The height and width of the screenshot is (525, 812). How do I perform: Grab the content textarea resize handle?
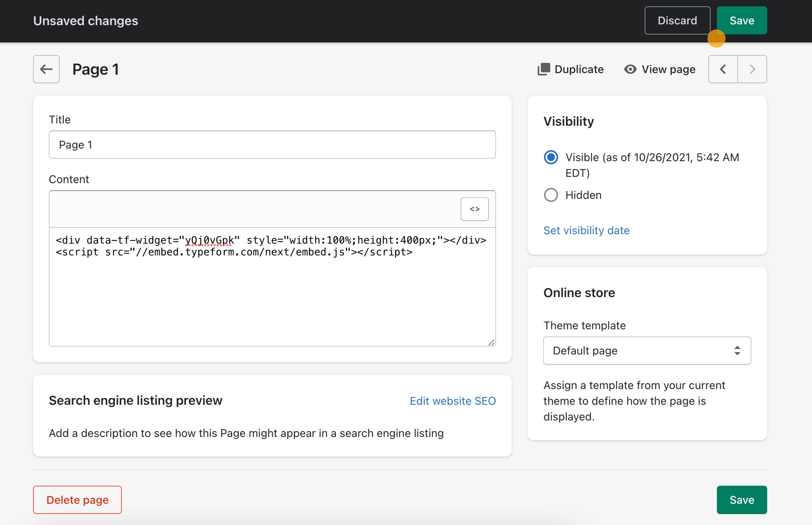point(491,342)
